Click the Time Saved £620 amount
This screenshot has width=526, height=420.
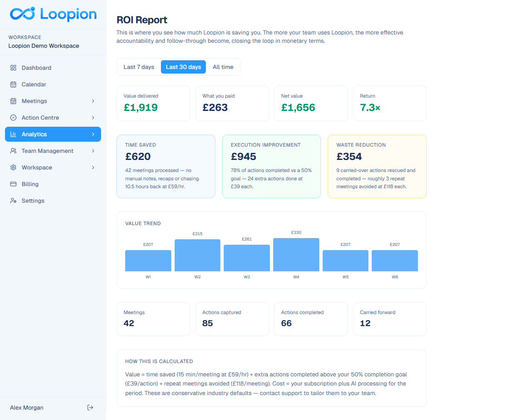138,157
